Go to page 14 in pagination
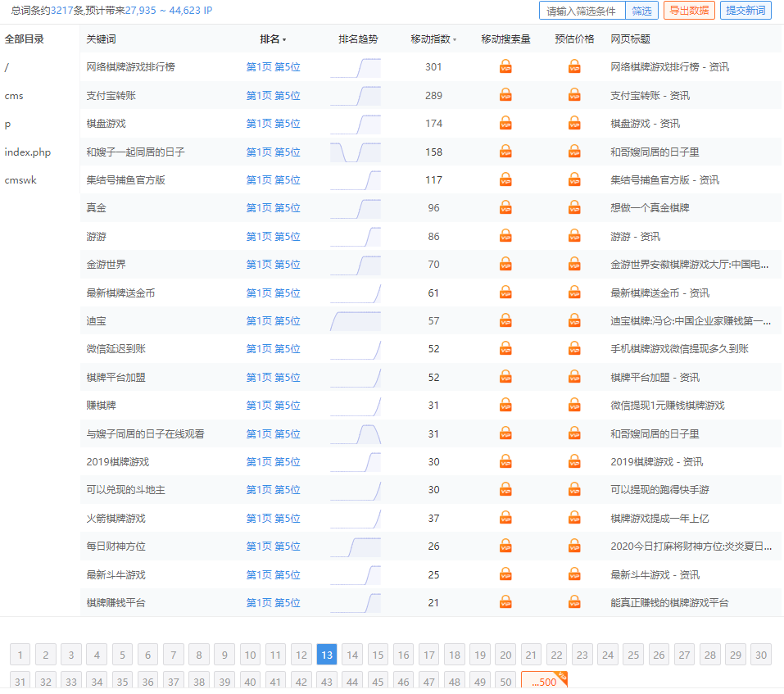Screen dimensions: 784x694 352,655
